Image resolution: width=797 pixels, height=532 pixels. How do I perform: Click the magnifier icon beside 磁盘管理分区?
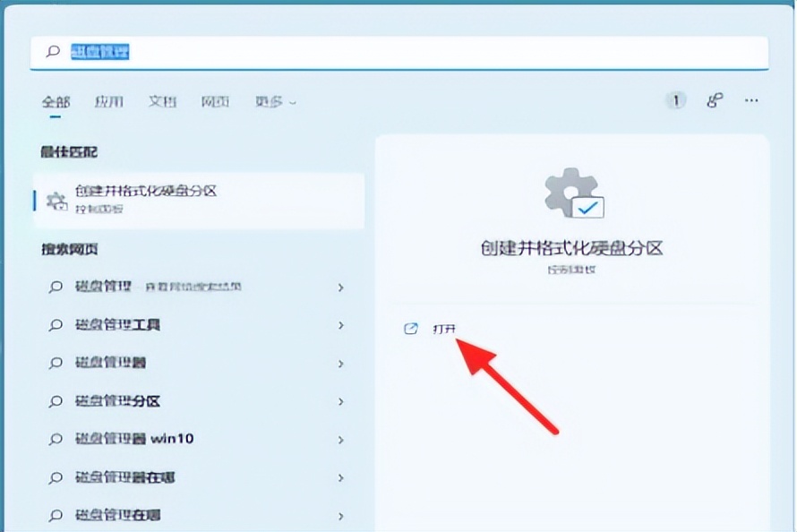[53, 401]
